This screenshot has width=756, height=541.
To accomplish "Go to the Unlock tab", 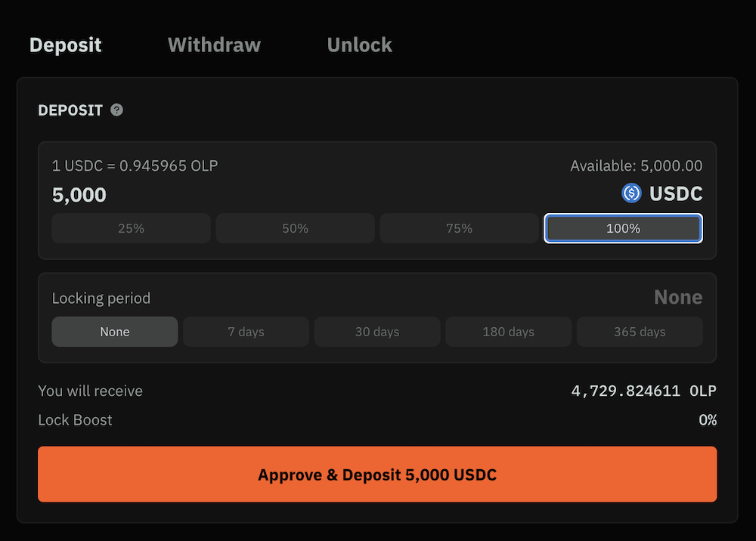I will (359, 45).
